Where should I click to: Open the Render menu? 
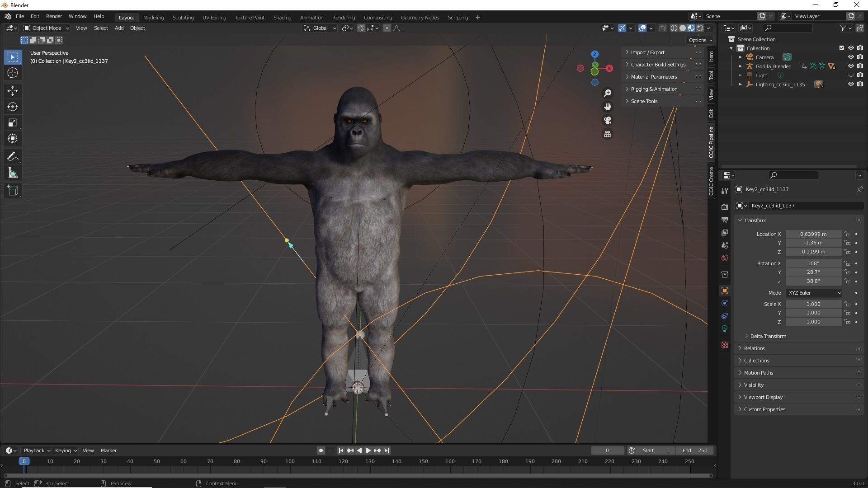[54, 16]
